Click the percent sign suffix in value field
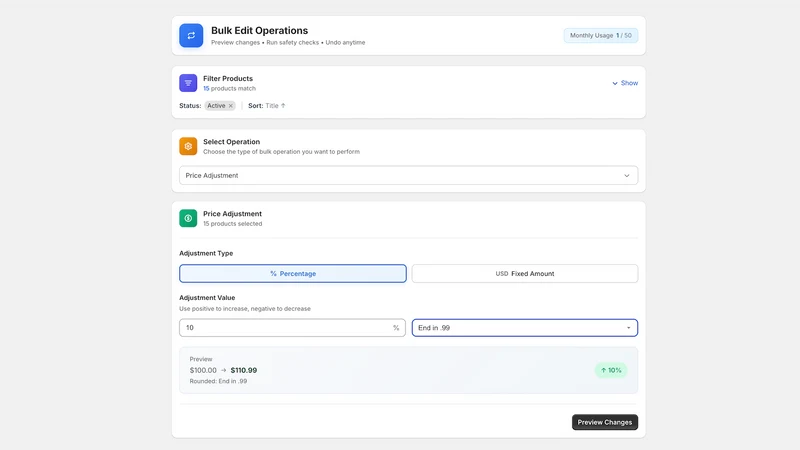Image resolution: width=800 pixels, height=450 pixels. coord(396,328)
